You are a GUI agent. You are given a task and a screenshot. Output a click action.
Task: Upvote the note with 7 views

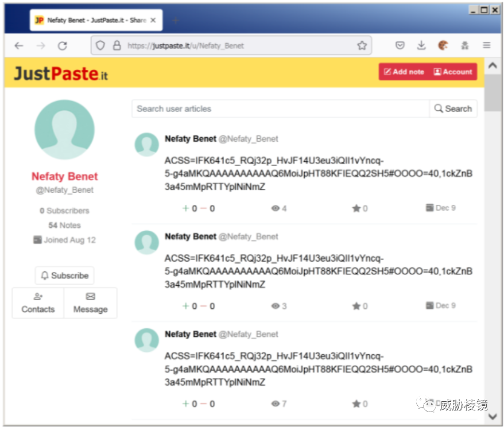pyautogui.click(x=185, y=403)
